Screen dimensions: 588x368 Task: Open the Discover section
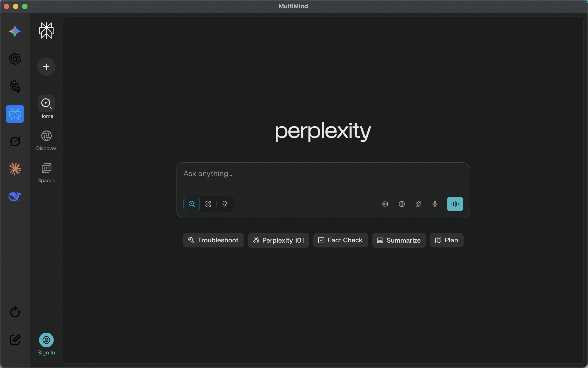click(x=46, y=140)
